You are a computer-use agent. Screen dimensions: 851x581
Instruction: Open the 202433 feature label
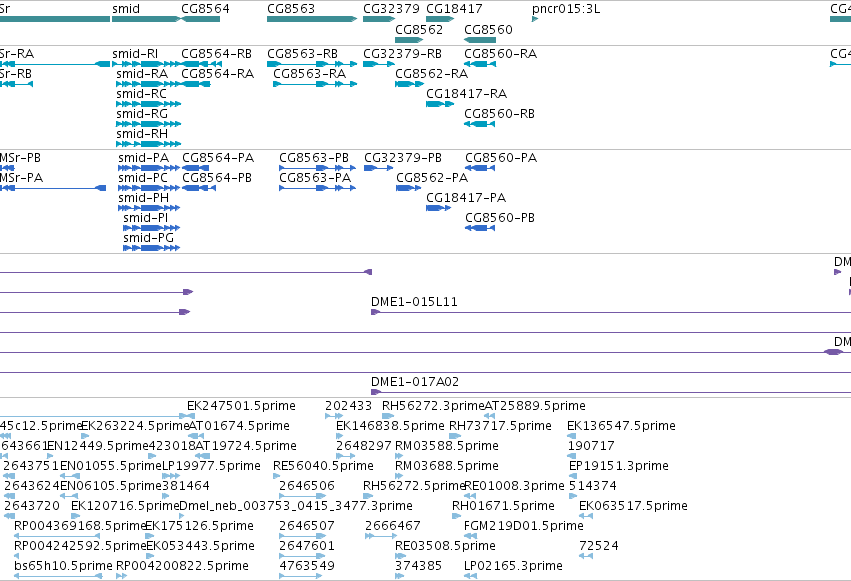pos(348,406)
